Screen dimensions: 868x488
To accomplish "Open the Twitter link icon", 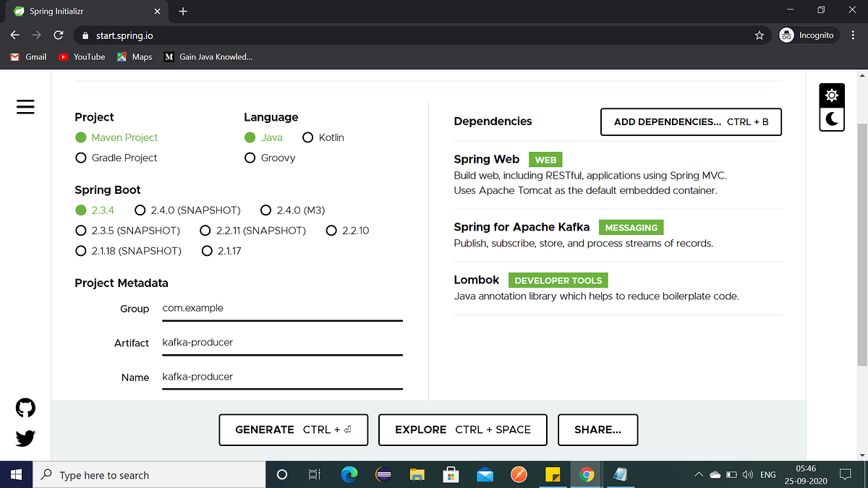I will [25, 438].
